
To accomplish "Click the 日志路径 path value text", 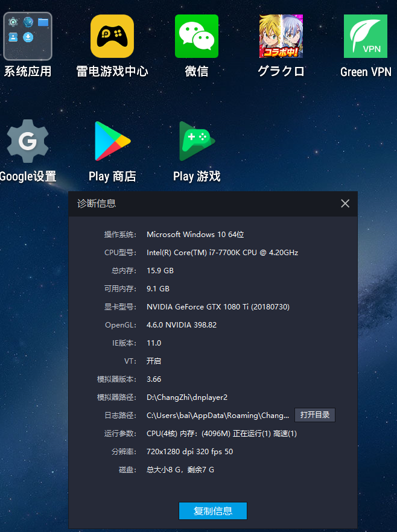I will tap(218, 416).
